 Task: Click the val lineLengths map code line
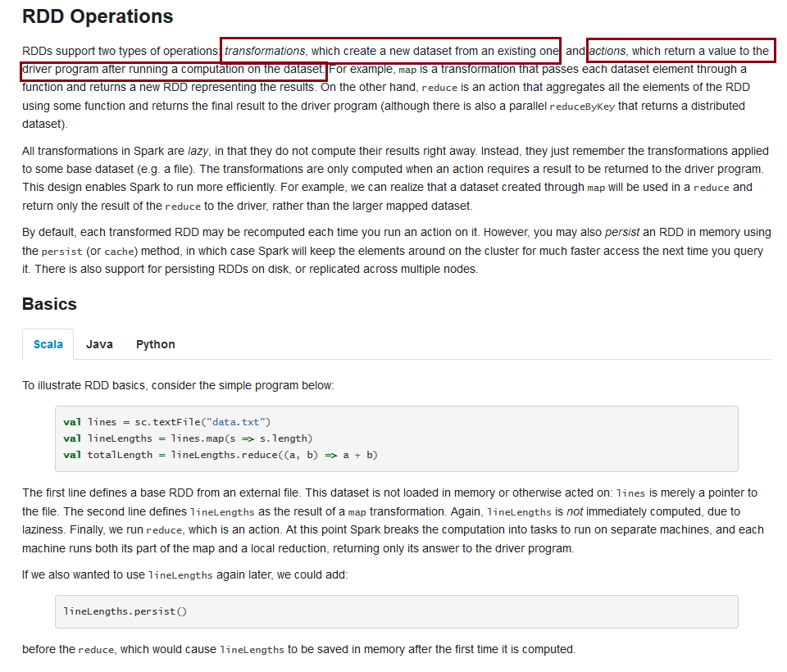coord(188,438)
